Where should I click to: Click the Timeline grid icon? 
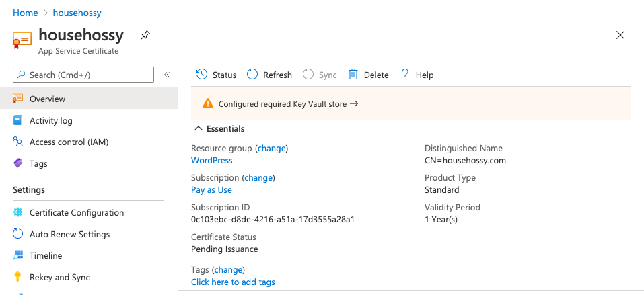click(17, 255)
